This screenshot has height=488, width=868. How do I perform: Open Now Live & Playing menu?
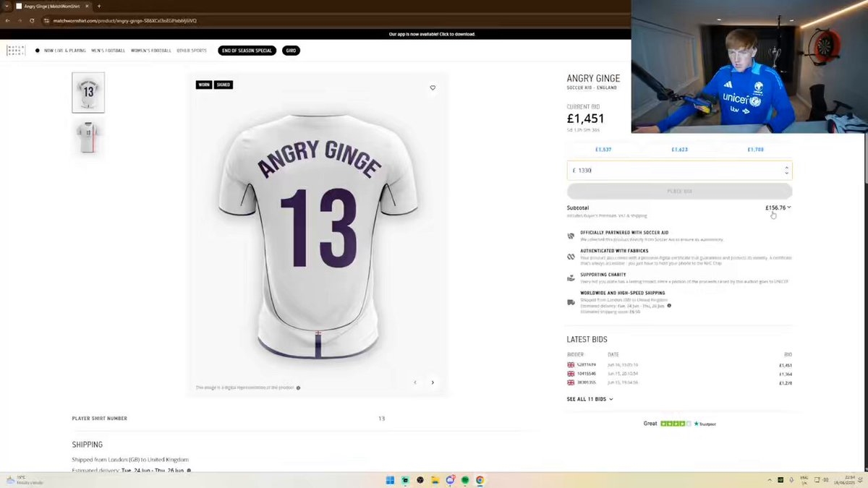65,51
